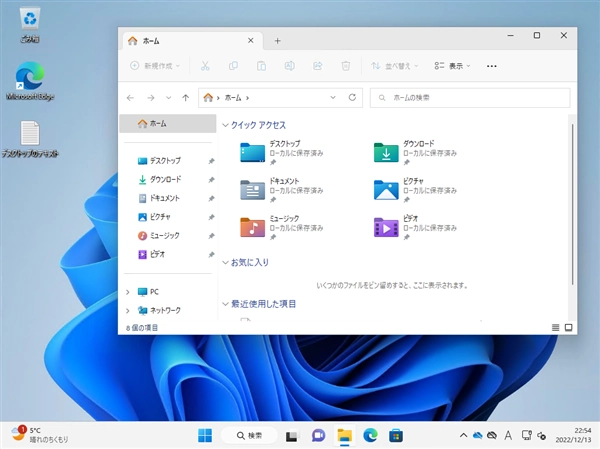Viewport: 600px width, 449px height.
Task: Open Microsoft Store from the taskbar
Action: click(x=396, y=436)
